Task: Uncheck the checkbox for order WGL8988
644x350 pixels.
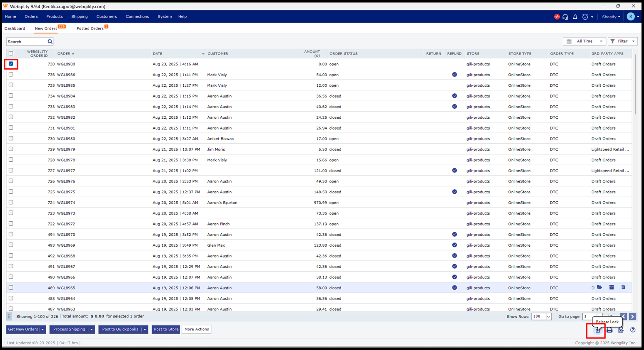Action: [11, 64]
